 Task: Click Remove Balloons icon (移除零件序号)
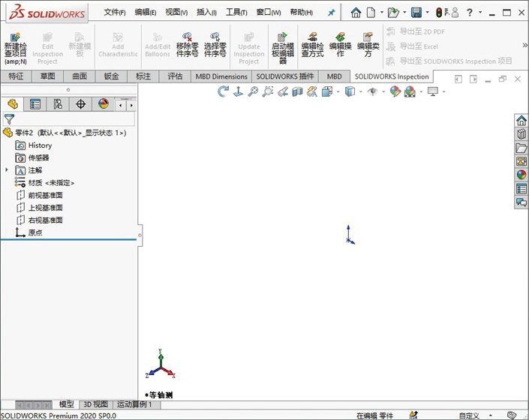point(187,45)
